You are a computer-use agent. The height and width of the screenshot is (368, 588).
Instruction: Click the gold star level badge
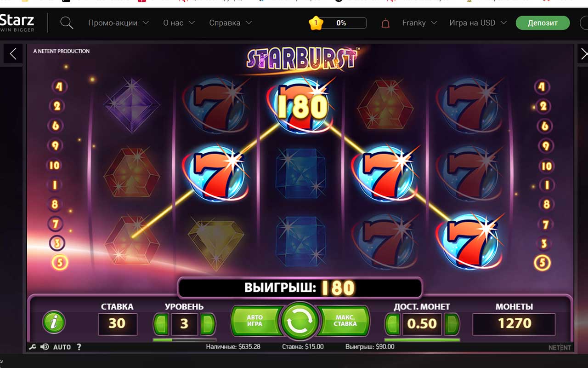point(316,23)
